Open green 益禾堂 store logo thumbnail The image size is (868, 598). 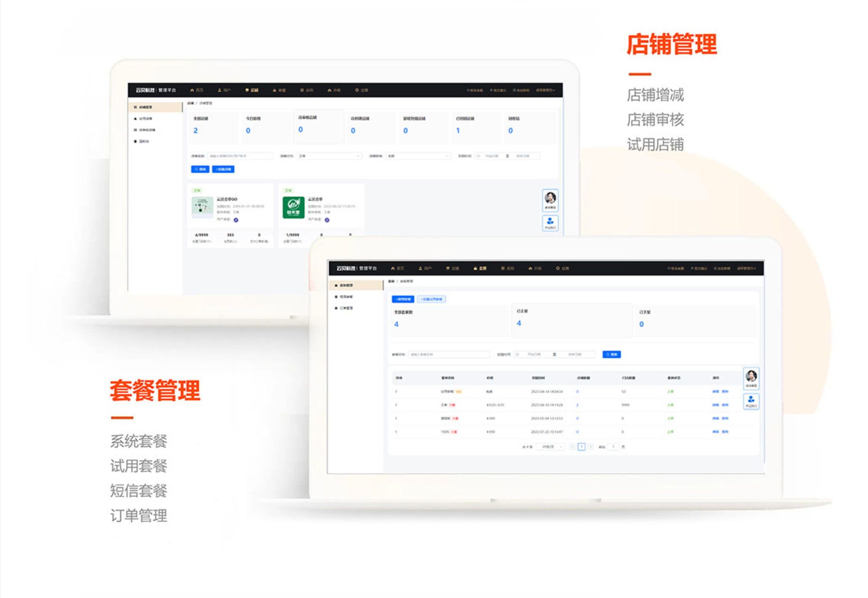pos(293,207)
